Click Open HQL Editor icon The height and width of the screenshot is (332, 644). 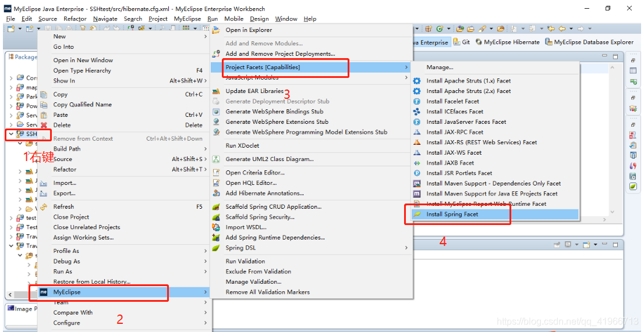(x=216, y=183)
